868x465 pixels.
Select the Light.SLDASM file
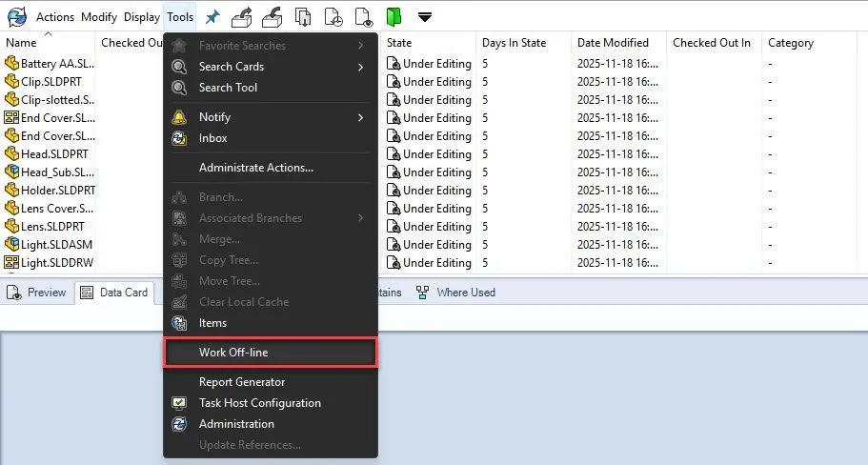click(49, 245)
